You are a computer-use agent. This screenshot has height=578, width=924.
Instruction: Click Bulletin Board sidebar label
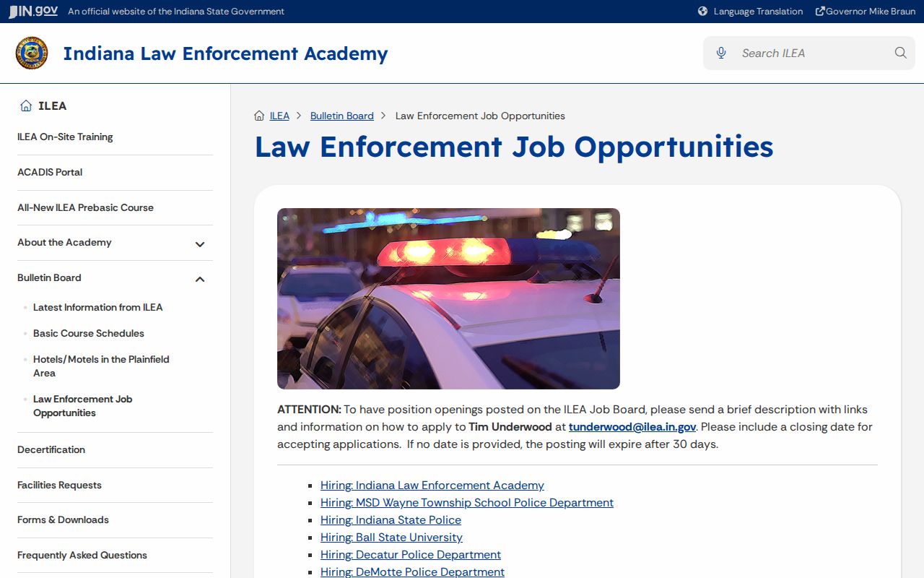(49, 278)
